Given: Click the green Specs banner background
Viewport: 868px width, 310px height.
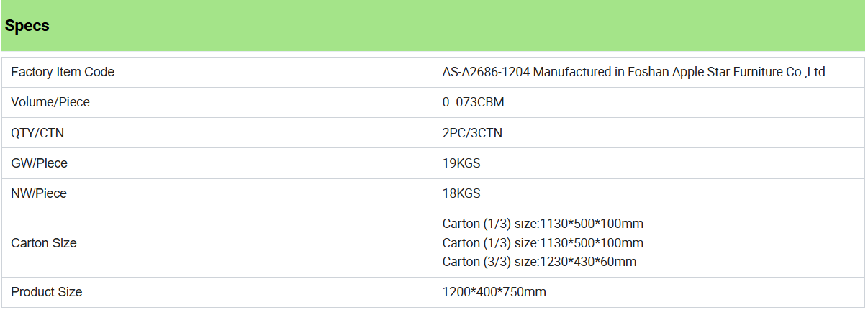Looking at the screenshot, I should 432,26.
